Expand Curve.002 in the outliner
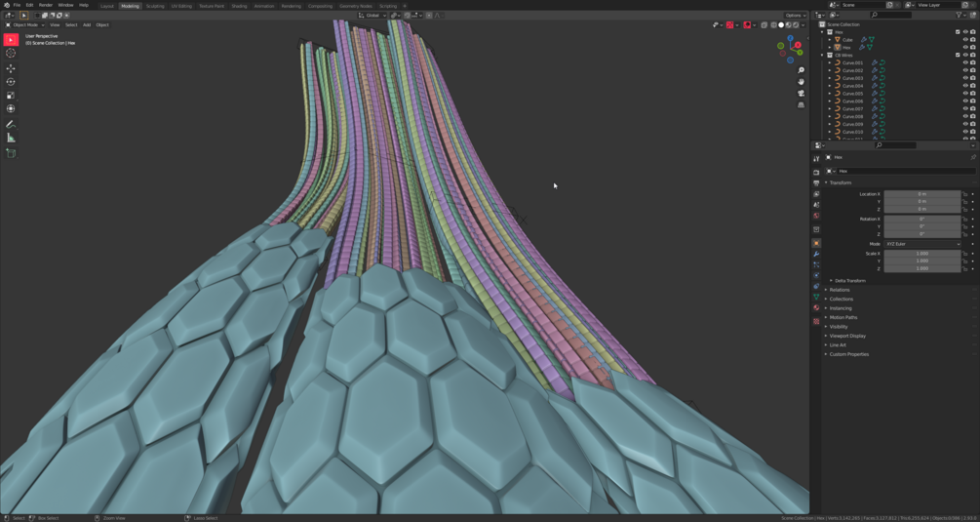The height and width of the screenshot is (522, 980). coord(830,70)
